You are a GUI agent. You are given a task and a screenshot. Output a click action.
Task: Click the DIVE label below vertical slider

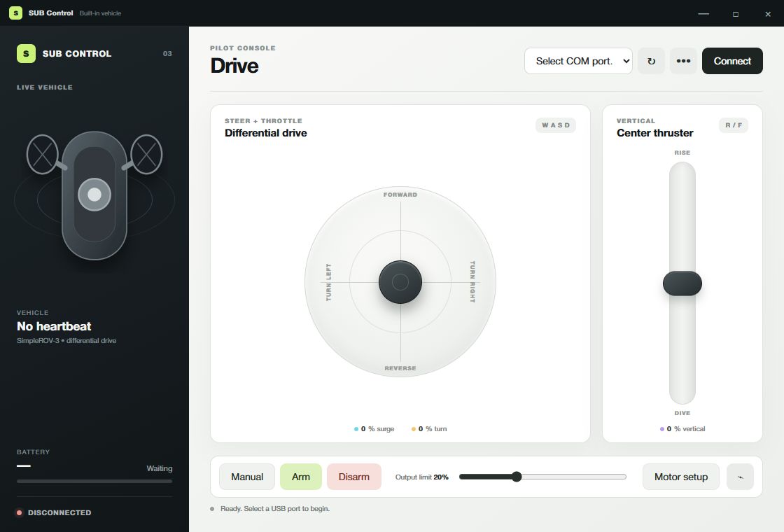(x=682, y=413)
